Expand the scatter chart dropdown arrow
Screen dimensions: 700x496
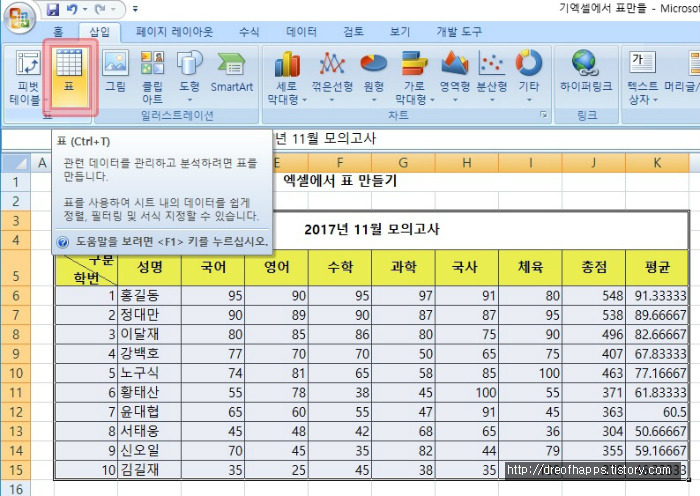coord(492,100)
